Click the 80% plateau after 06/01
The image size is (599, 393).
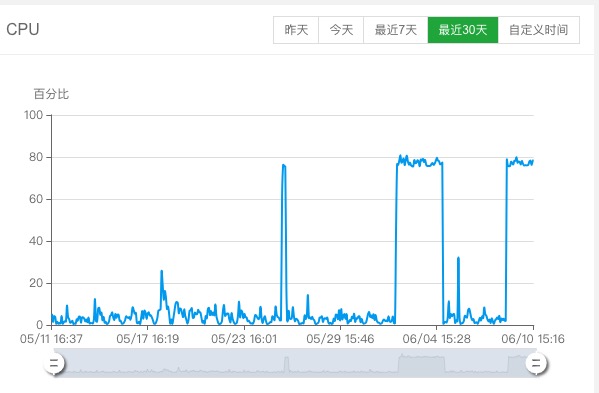click(419, 162)
